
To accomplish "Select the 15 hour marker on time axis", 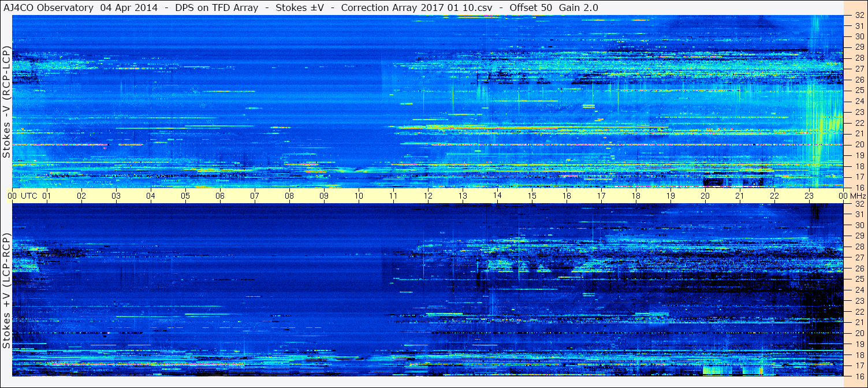I will 532,196.
